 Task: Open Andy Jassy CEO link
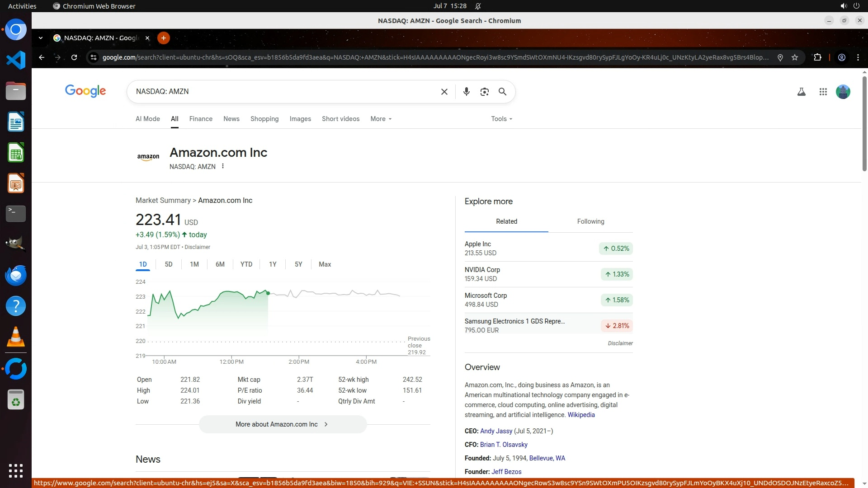click(496, 431)
